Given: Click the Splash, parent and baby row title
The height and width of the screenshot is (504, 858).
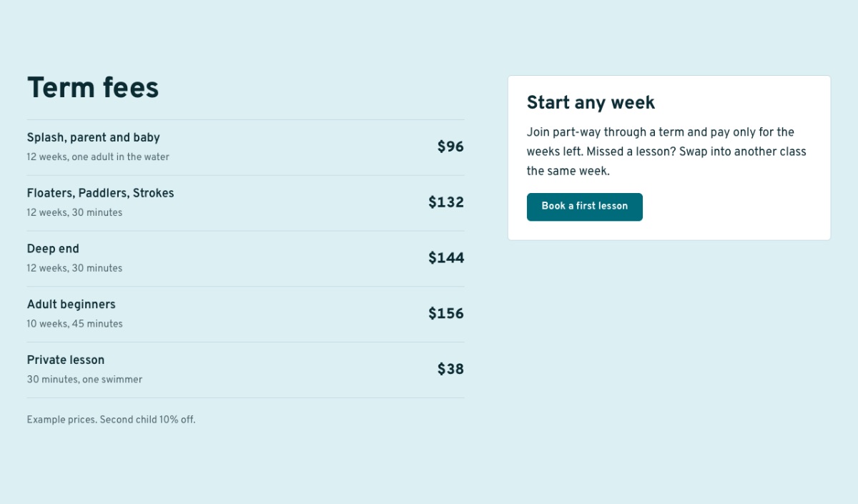Looking at the screenshot, I should [94, 137].
